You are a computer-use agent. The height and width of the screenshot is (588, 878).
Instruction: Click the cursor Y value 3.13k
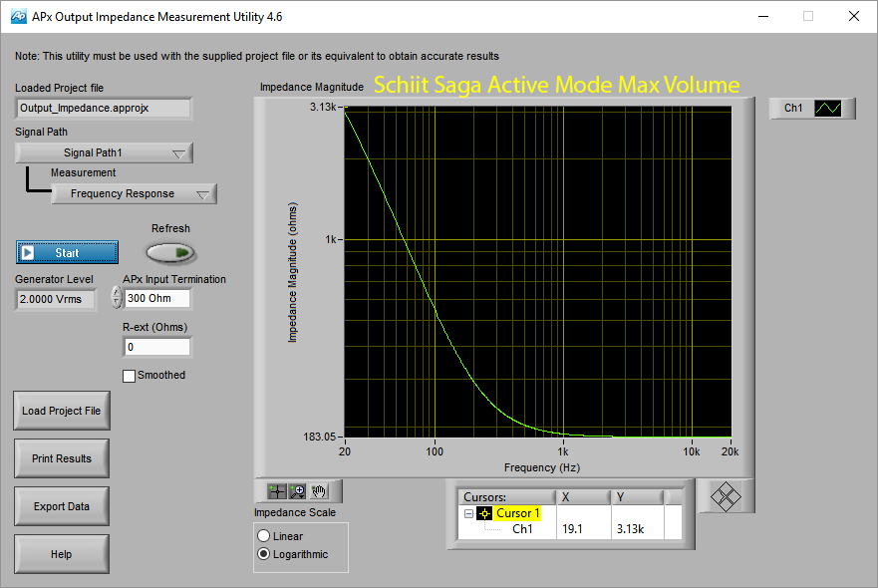pyautogui.click(x=631, y=528)
